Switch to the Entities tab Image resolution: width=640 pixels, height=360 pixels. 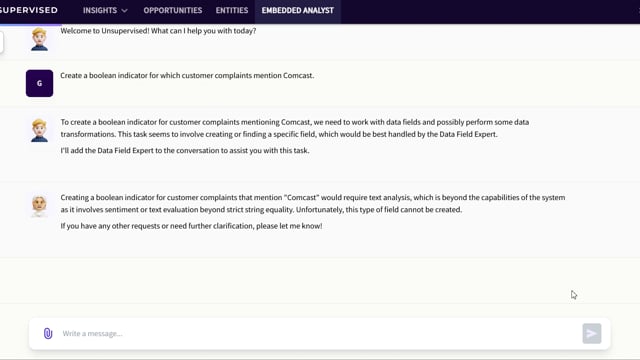[x=232, y=11]
